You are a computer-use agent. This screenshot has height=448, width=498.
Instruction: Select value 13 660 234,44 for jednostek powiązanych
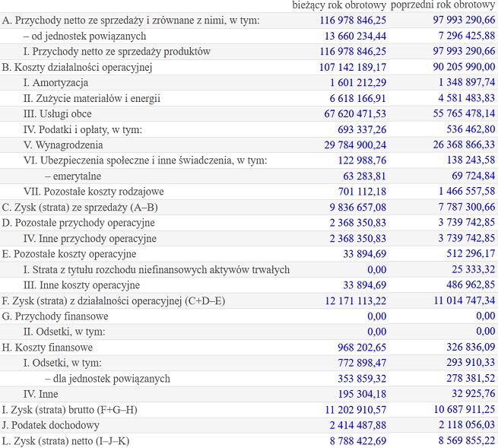point(355,36)
